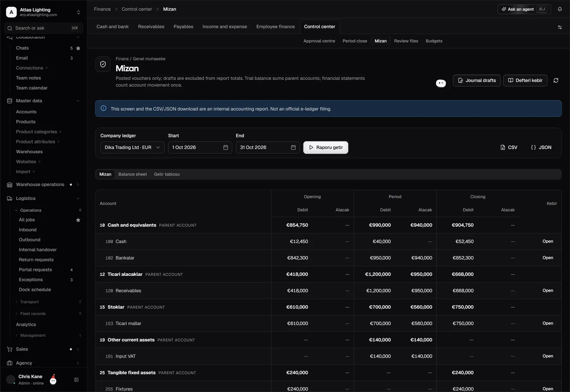Open Journal drafts
The height and width of the screenshot is (392, 570).
click(477, 81)
